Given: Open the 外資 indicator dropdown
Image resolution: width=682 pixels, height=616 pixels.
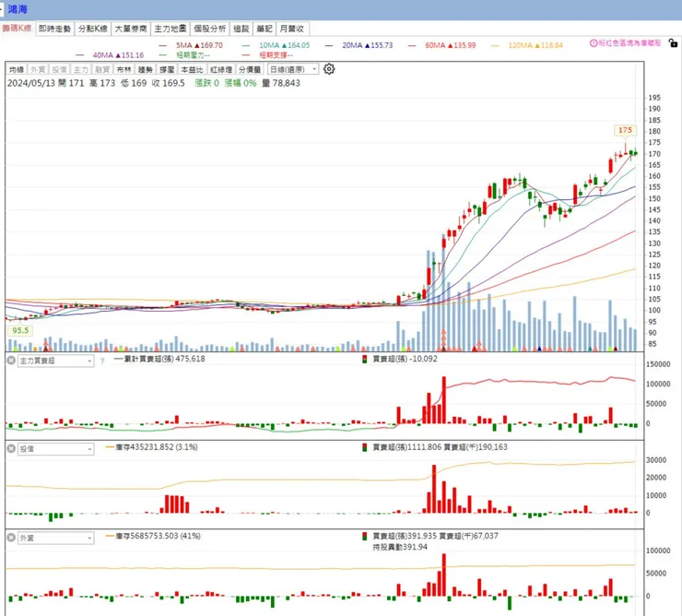Looking at the screenshot, I should 55,538.
